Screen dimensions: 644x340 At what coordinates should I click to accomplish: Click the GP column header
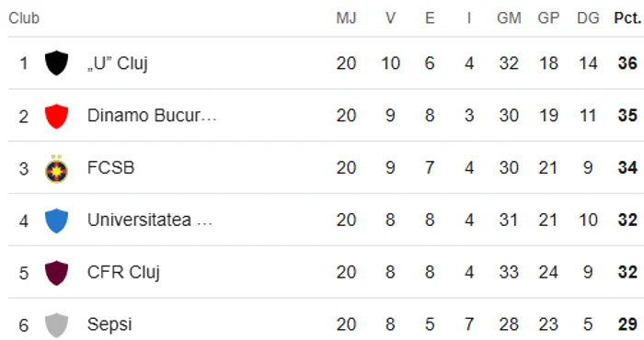548,18
